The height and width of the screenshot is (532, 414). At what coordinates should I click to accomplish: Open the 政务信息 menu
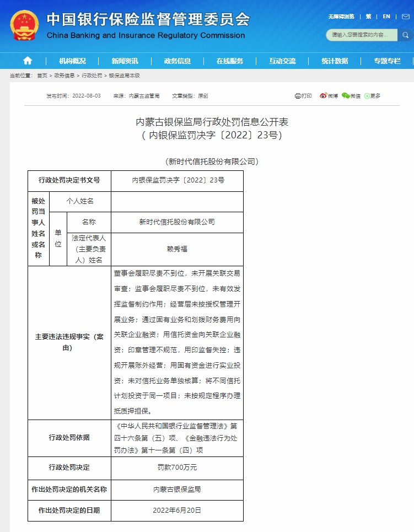point(177,61)
